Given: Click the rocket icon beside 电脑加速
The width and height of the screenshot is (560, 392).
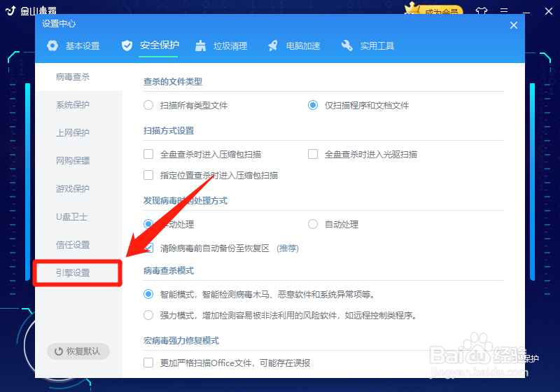Looking at the screenshot, I should [x=273, y=45].
